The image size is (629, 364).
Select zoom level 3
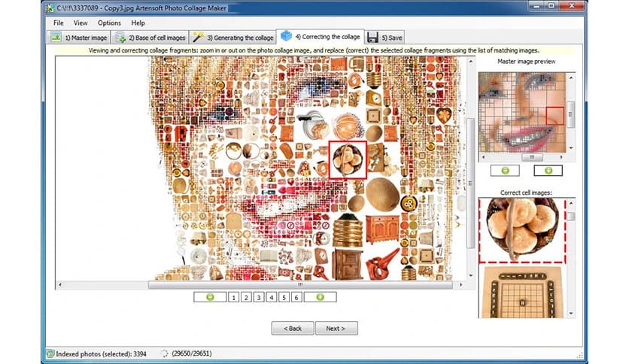(259, 297)
